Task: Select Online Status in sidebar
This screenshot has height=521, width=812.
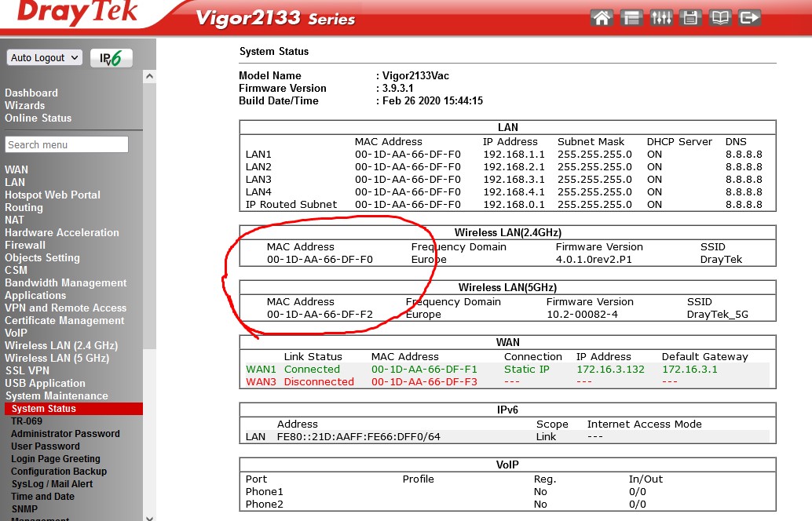Action: 38,118
